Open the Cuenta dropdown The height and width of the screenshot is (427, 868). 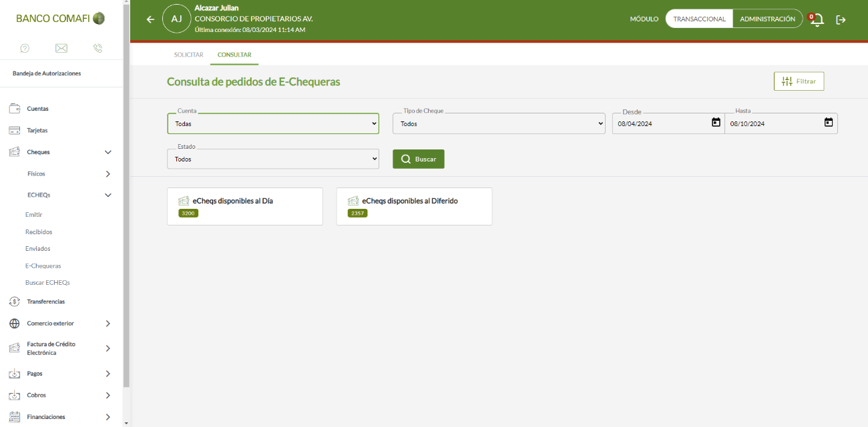coord(273,123)
